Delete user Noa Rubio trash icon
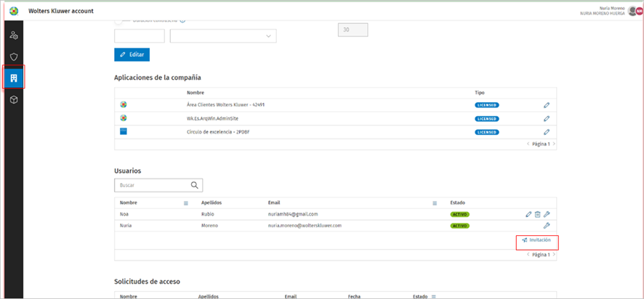 tap(537, 214)
